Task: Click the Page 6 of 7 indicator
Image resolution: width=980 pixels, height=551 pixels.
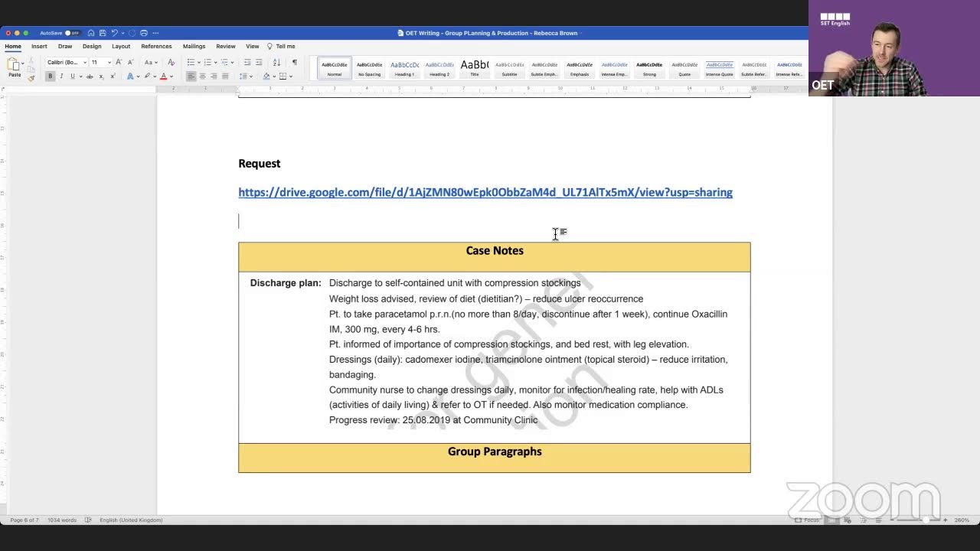Action: 24,520
